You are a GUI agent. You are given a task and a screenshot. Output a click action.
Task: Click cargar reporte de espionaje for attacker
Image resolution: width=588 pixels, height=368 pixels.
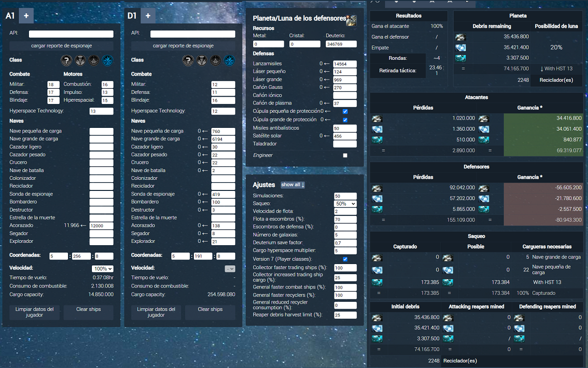click(61, 46)
